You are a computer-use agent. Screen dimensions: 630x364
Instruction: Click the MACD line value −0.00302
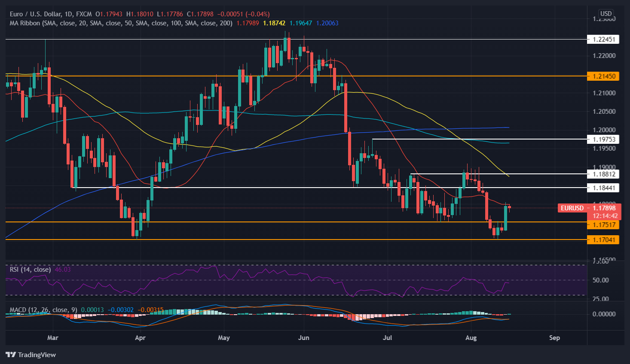(x=120, y=309)
